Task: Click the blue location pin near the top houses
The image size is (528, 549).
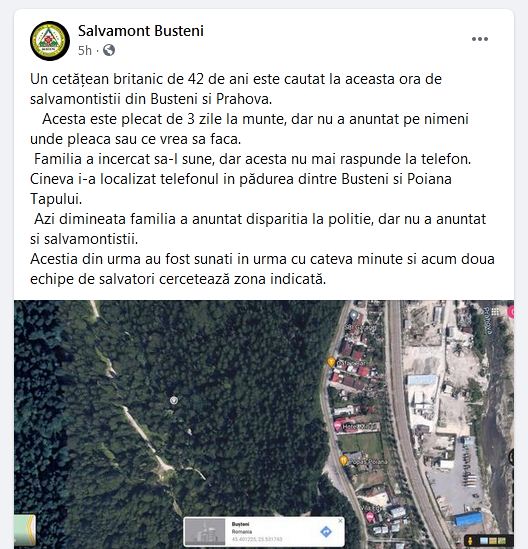Action: [354, 316]
